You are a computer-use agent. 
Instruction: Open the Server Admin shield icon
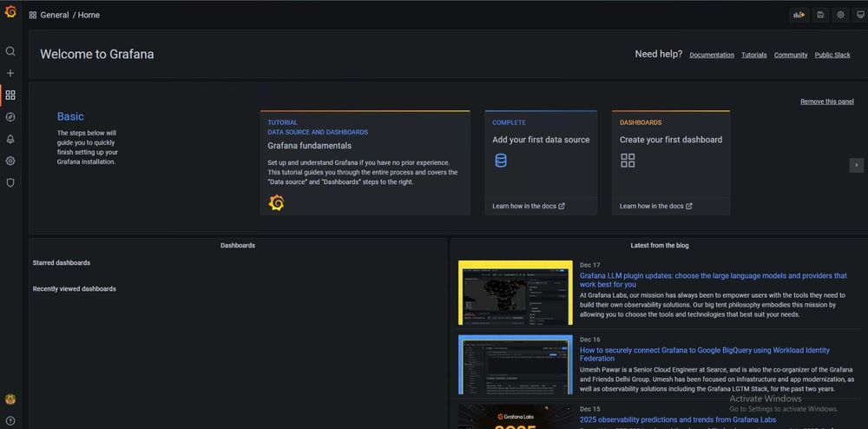tap(10, 182)
